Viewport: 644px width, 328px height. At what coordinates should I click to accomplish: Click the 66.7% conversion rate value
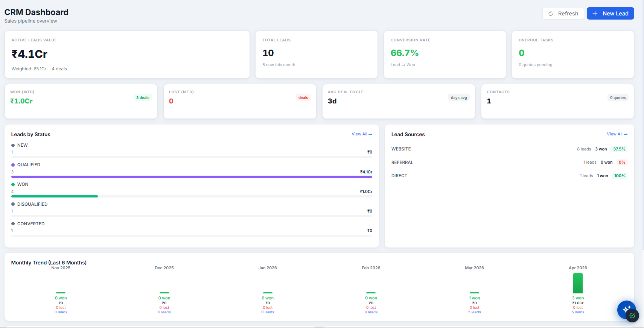tap(405, 53)
